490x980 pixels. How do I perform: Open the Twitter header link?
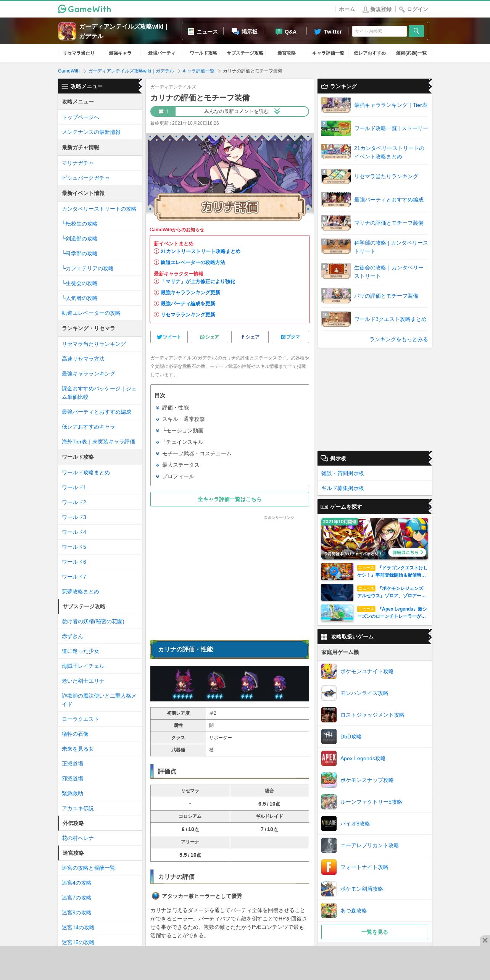(x=328, y=32)
